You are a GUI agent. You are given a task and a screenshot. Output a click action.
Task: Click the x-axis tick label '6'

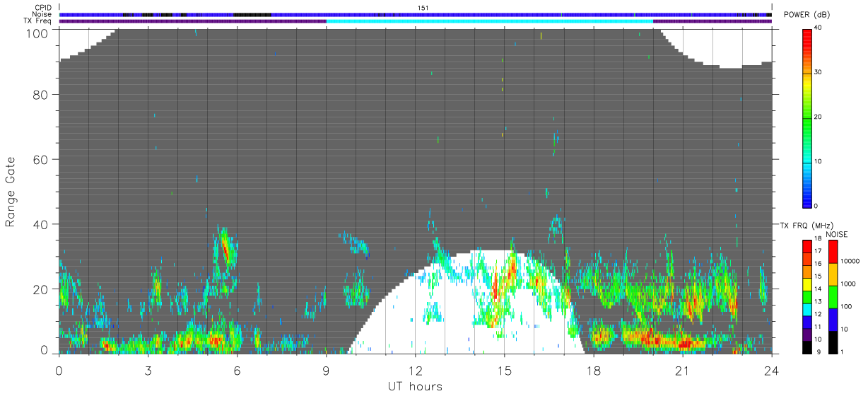click(x=237, y=370)
